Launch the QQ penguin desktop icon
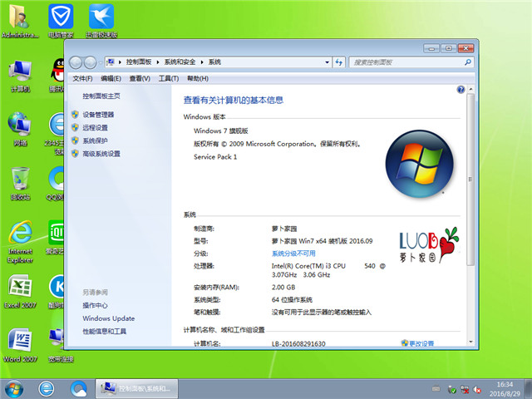532x399 pixels. [x=57, y=76]
